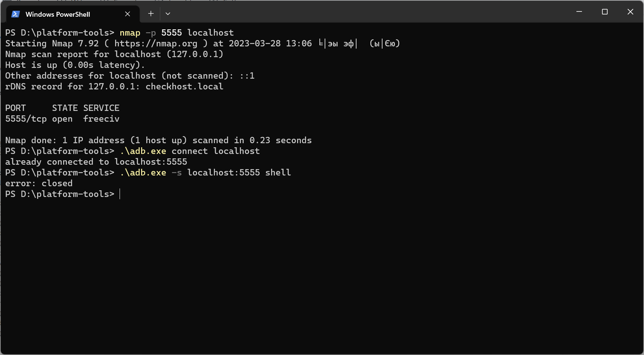This screenshot has width=644, height=355.
Task: Click the yellow nmap command word
Action: point(130,33)
